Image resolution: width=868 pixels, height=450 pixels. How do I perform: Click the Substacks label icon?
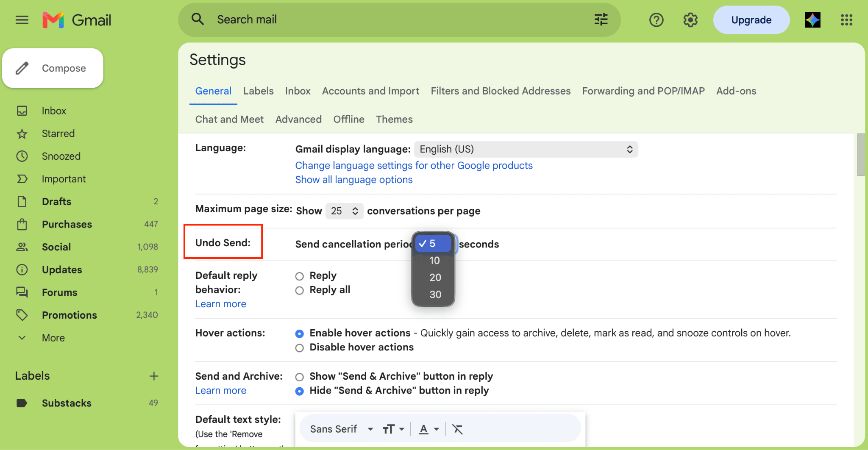coord(22,403)
